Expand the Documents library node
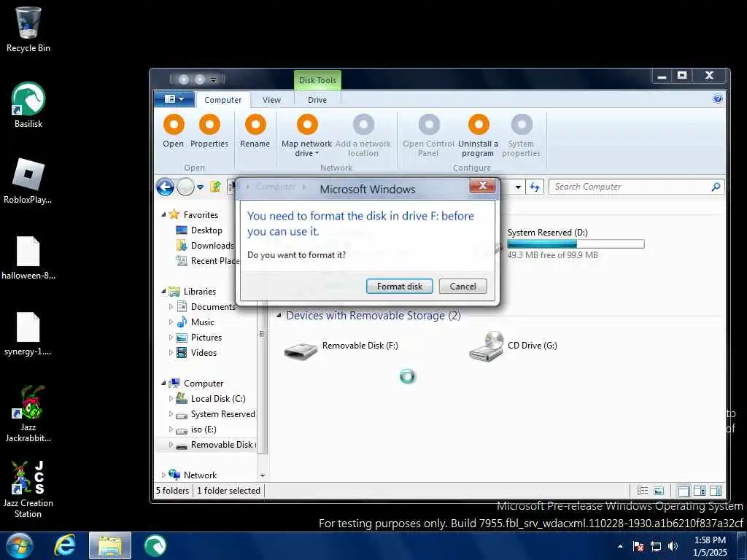747x560 pixels. point(171,307)
